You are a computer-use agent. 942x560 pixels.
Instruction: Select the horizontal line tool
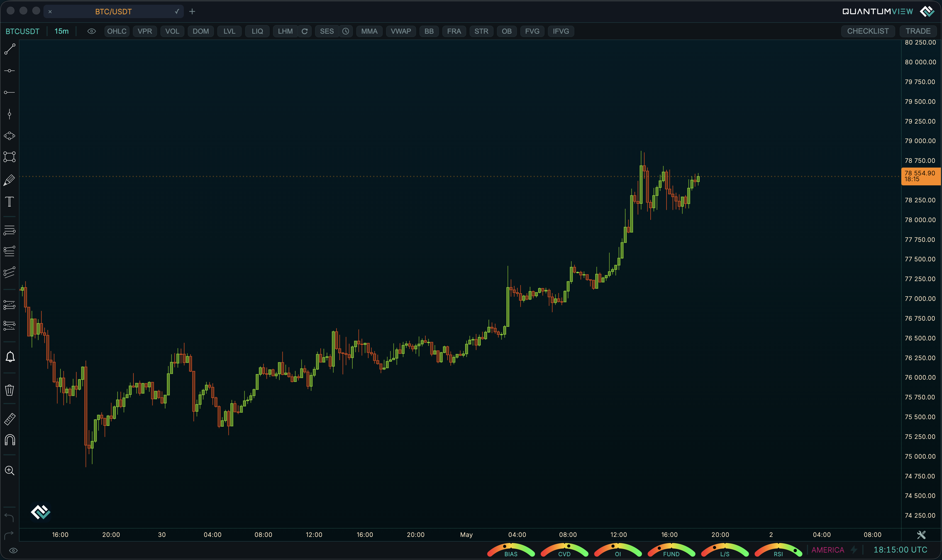[9, 71]
